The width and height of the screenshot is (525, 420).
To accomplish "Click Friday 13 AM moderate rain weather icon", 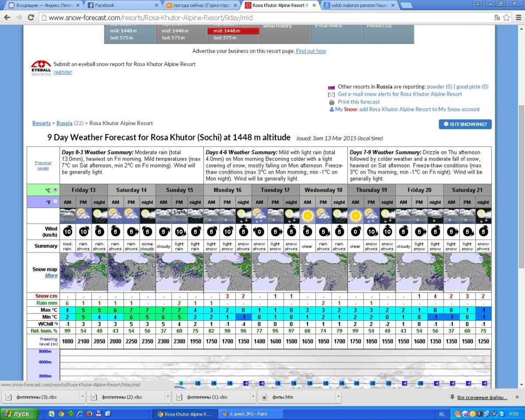I will (67, 216).
